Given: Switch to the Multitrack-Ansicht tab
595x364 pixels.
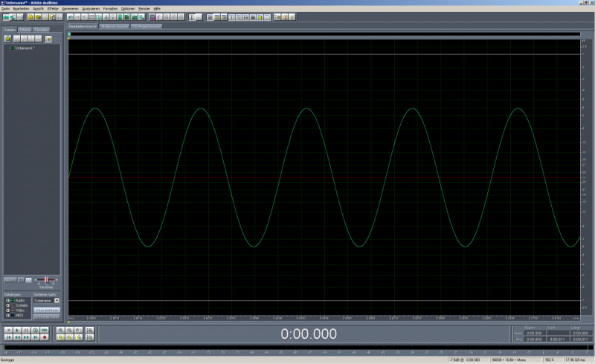Looking at the screenshot, I should pos(115,26).
